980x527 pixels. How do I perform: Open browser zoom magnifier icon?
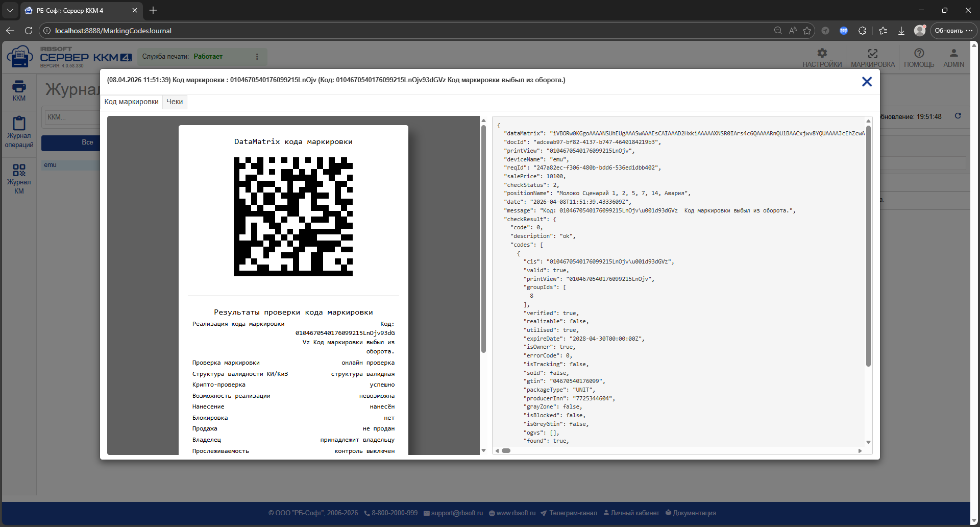(x=778, y=31)
